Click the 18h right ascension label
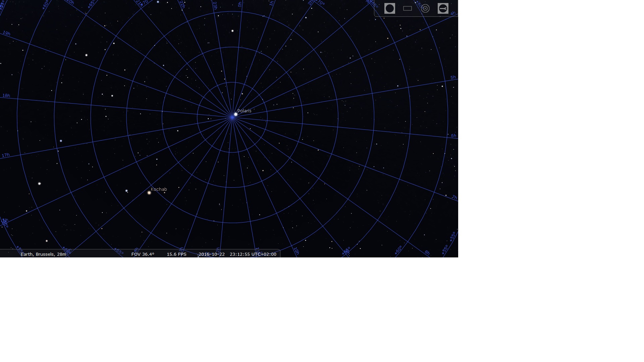 pyautogui.click(x=6, y=96)
